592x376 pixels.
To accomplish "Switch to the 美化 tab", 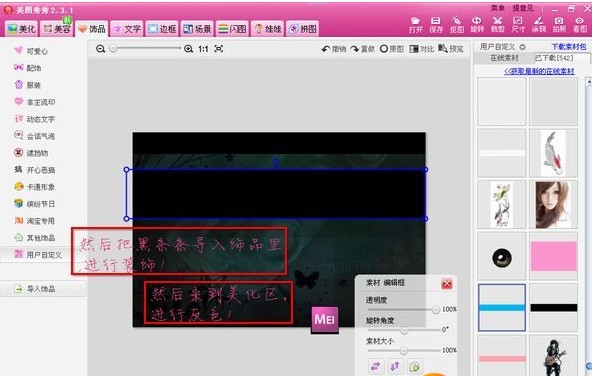I will (x=22, y=29).
